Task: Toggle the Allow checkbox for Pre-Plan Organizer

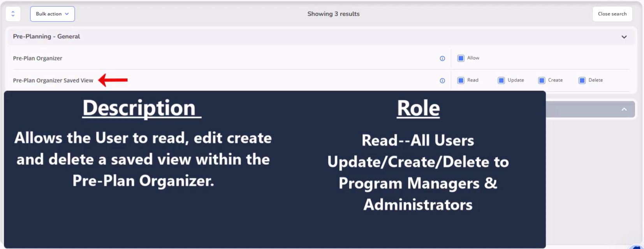Action: [461, 58]
